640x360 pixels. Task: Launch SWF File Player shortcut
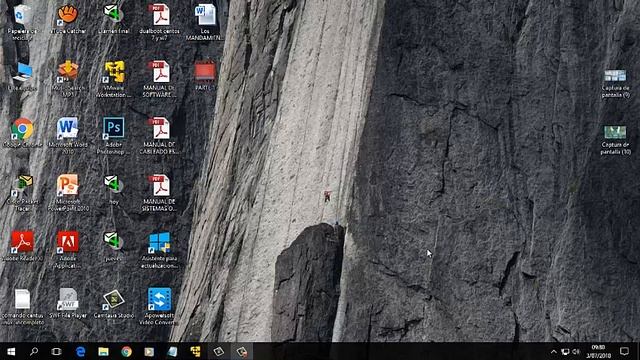(68, 303)
